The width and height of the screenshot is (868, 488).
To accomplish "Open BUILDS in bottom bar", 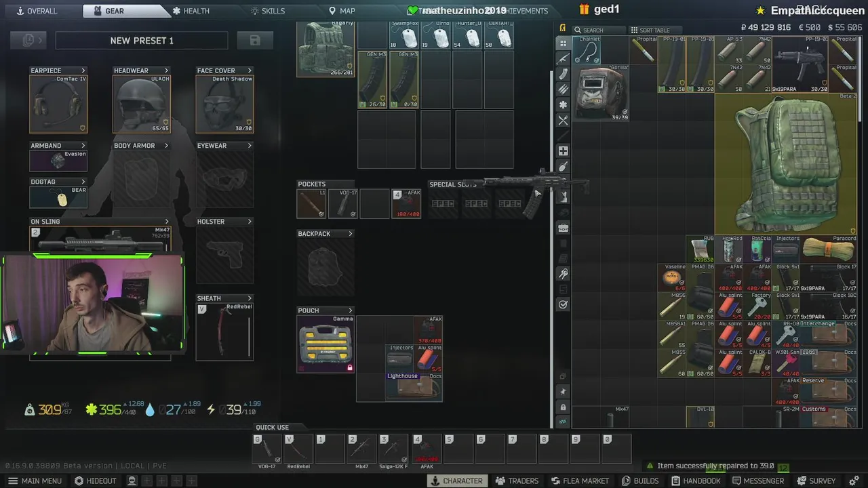I will 640,481.
